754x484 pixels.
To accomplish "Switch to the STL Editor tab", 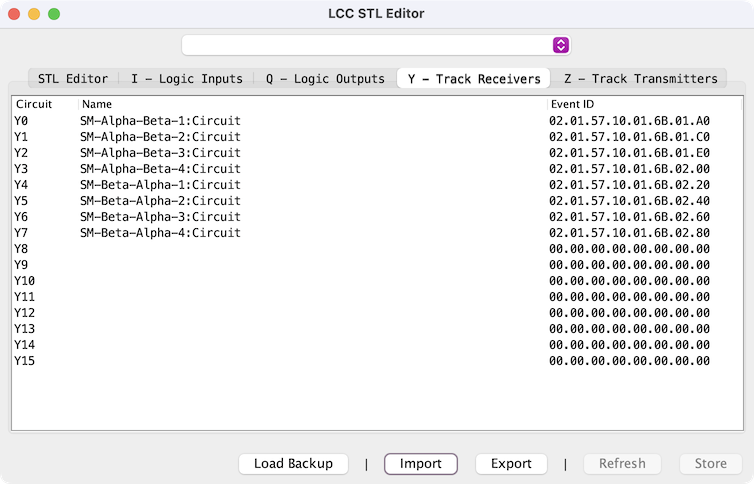I will pos(73,78).
